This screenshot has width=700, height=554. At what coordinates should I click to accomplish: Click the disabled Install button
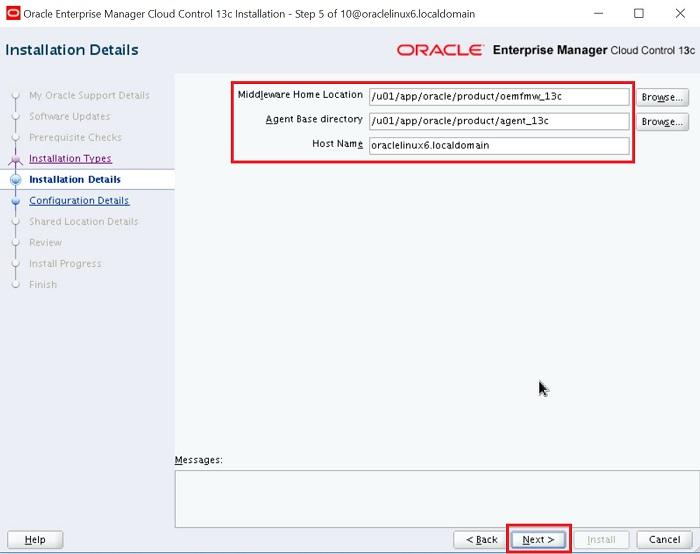click(x=601, y=539)
